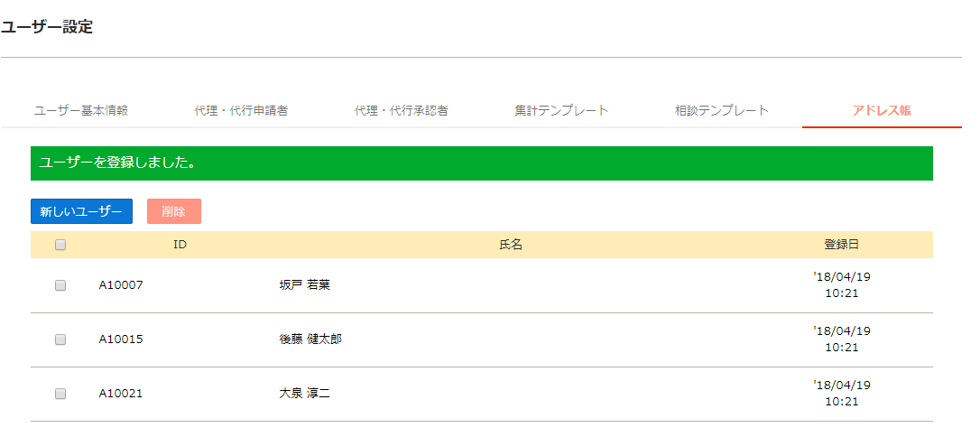The height and width of the screenshot is (437, 980).
Task: Select the 代理・代行承認者 tab
Action: [x=402, y=111]
